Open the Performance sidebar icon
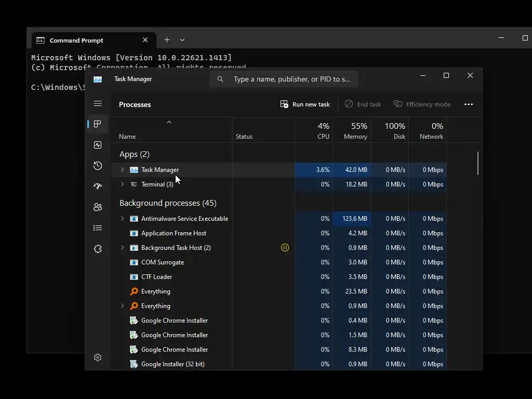The image size is (532, 399). pyautogui.click(x=98, y=145)
